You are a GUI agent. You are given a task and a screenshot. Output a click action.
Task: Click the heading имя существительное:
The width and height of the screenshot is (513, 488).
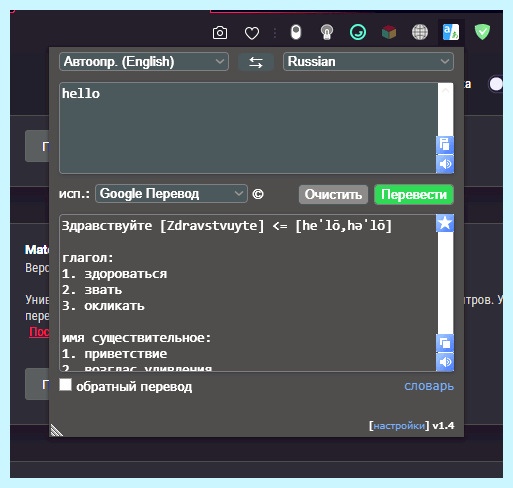pos(136,338)
